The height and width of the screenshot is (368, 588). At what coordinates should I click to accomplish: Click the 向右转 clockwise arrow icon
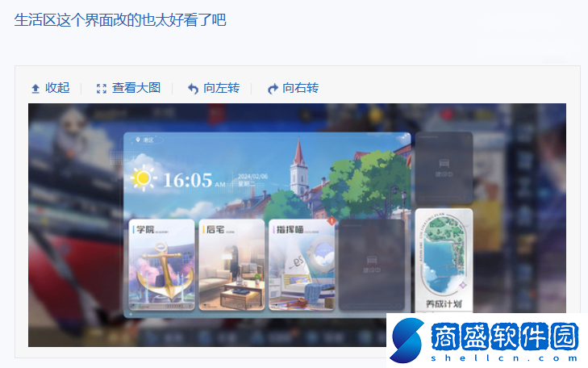[273, 89]
